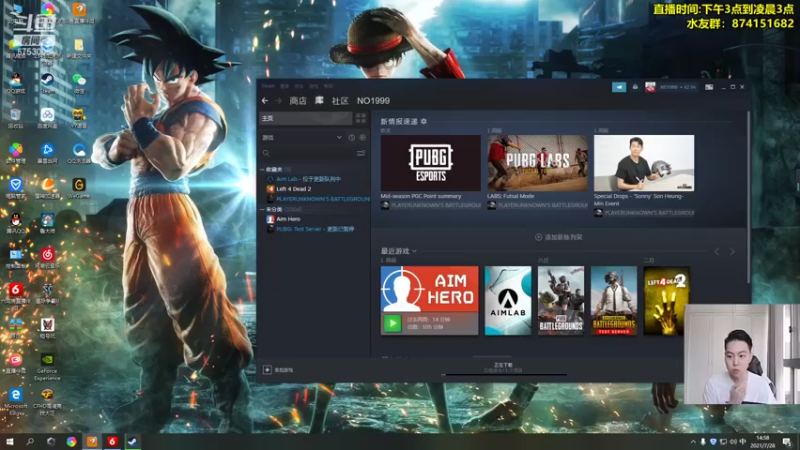Switch to the 库 library tab
800x450 pixels.
[x=319, y=101]
